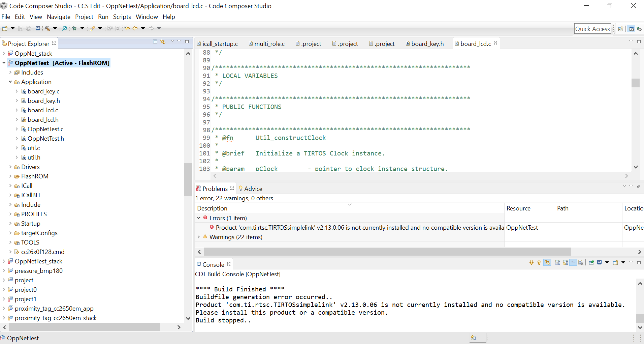
Task: Collapse all in Project Explorer
Action: (x=155, y=41)
